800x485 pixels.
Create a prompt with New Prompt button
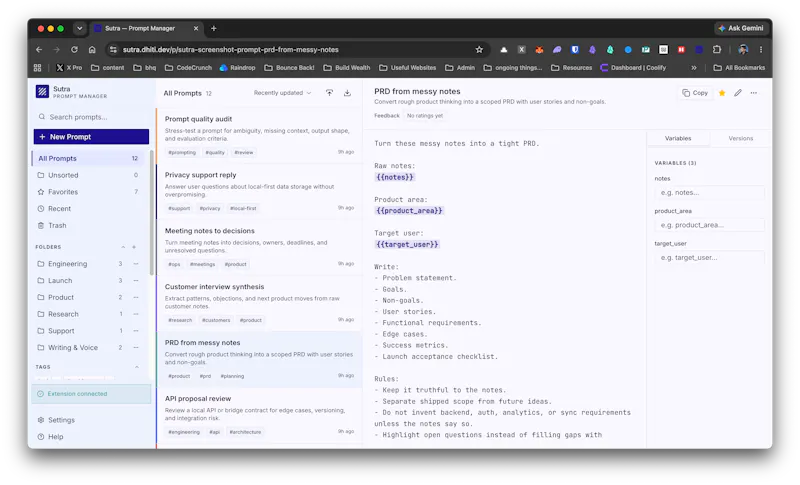(x=91, y=137)
